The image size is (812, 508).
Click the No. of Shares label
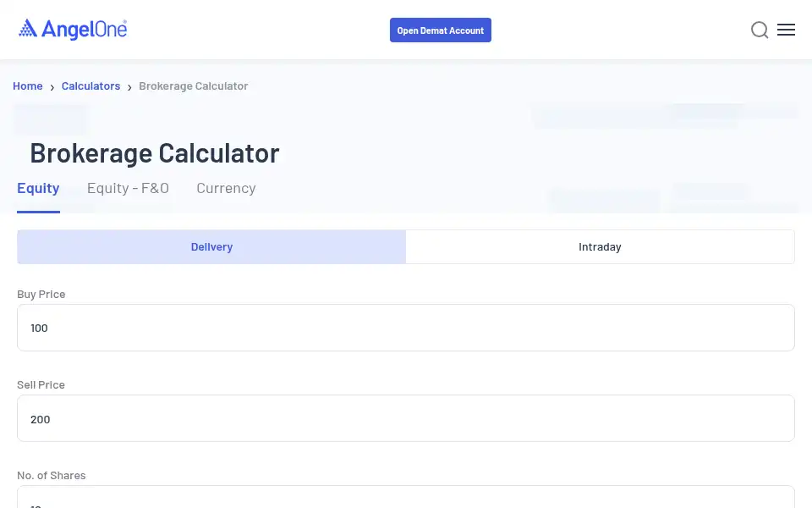[52, 476]
